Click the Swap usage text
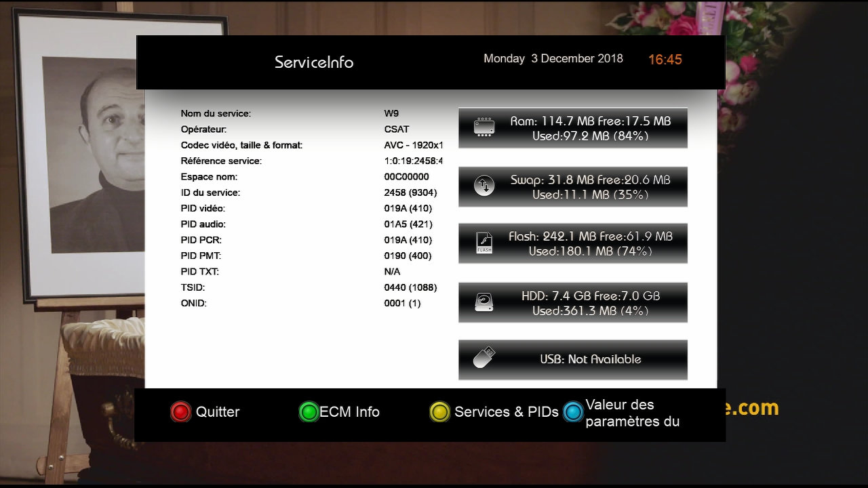Screen dimensions: 868x488 (590, 187)
